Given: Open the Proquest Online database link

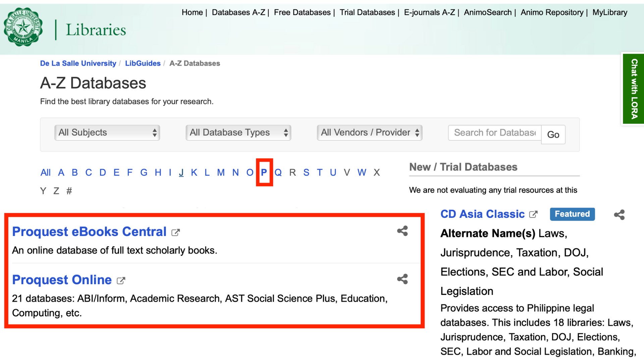Looking at the screenshot, I should (x=62, y=280).
